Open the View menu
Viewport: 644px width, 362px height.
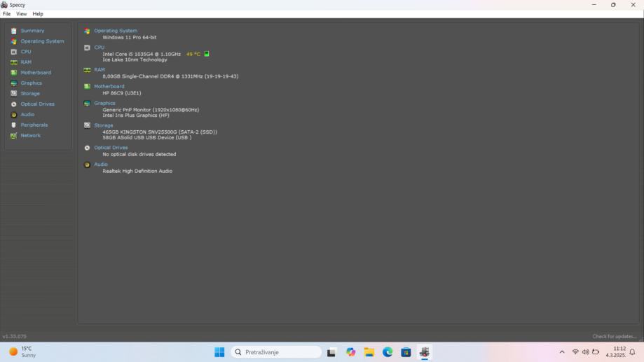point(21,14)
